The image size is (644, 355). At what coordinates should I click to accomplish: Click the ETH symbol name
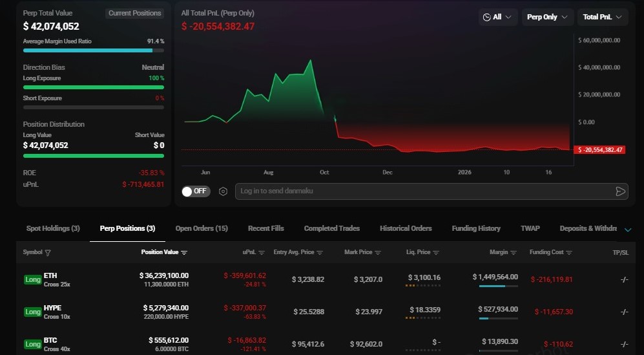50,275
